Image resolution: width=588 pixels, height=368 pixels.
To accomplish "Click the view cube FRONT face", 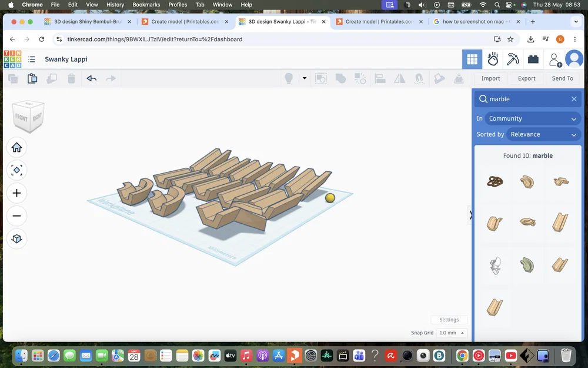I will pos(21,118).
